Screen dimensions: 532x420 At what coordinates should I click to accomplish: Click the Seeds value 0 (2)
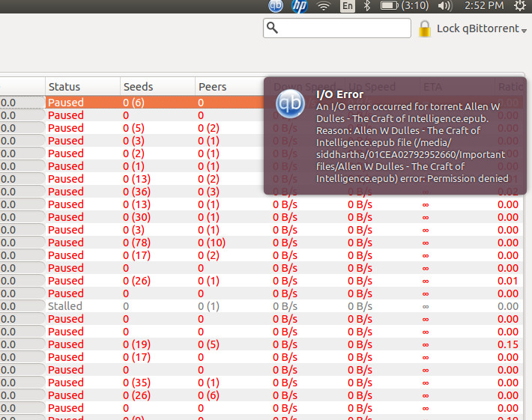tap(133, 153)
